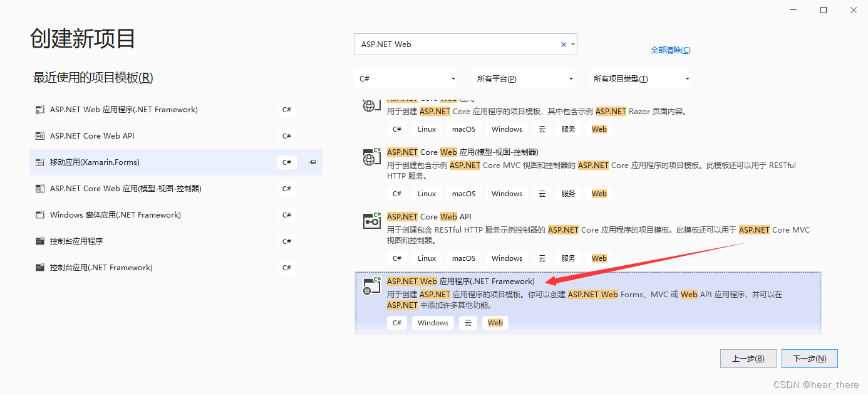This screenshot has width=868, height=395.
Task: Click the 移动应用(Xamarin.Forms) template icon
Action: point(39,162)
